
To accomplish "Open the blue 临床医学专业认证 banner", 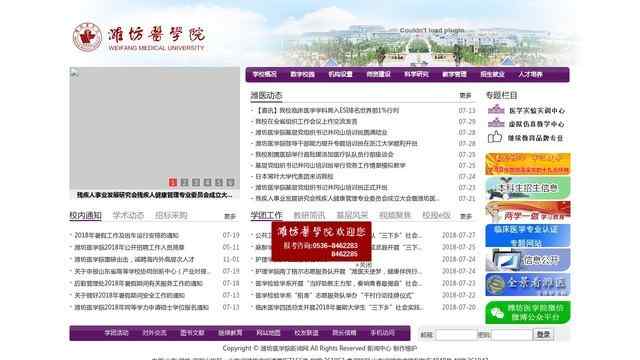I will (528, 236).
